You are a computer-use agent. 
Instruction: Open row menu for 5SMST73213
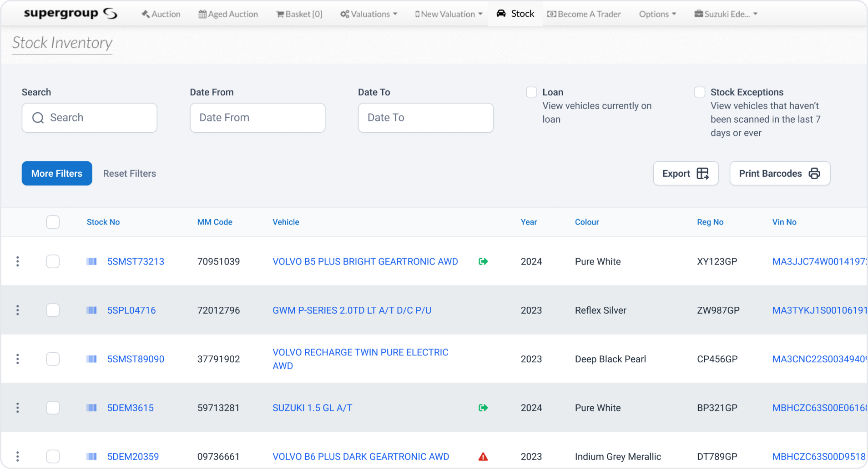18,261
